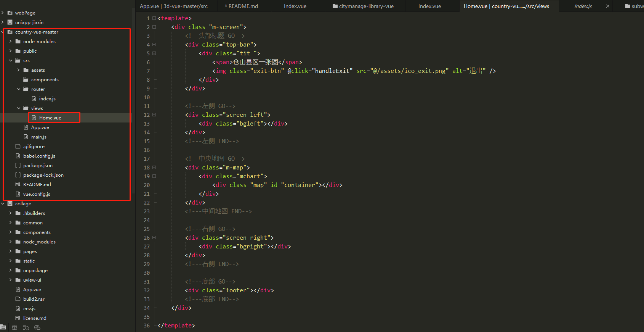Collapse the views folder
This screenshot has width=644, height=332.
pyautogui.click(x=19, y=108)
